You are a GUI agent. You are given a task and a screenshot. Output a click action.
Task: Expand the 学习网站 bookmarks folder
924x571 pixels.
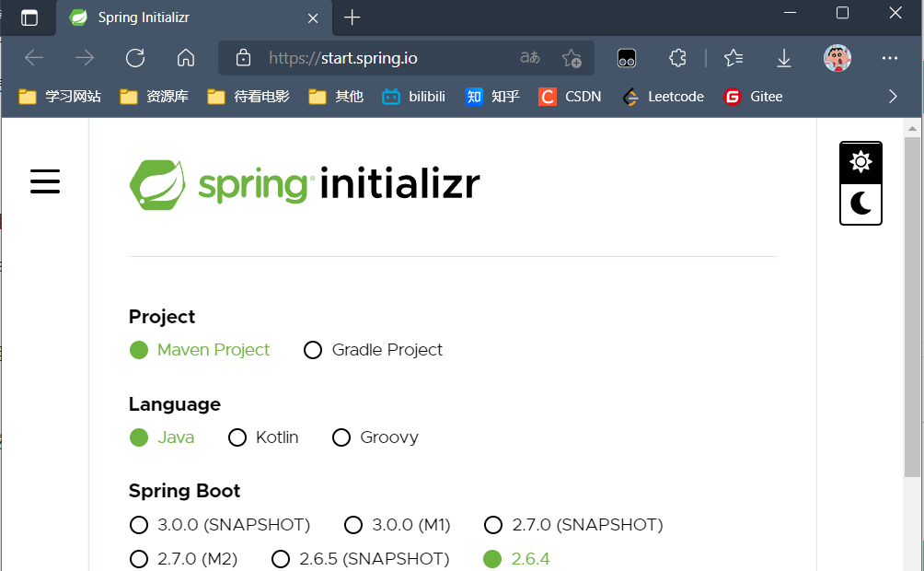point(60,97)
